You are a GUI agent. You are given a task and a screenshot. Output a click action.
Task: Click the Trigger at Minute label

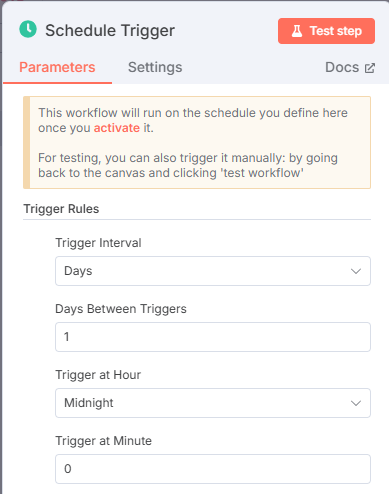tap(103, 441)
